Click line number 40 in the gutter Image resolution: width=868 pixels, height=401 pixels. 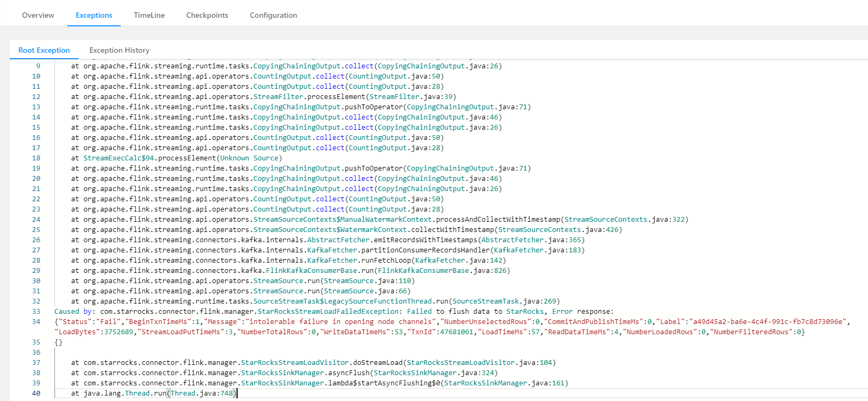click(x=36, y=393)
